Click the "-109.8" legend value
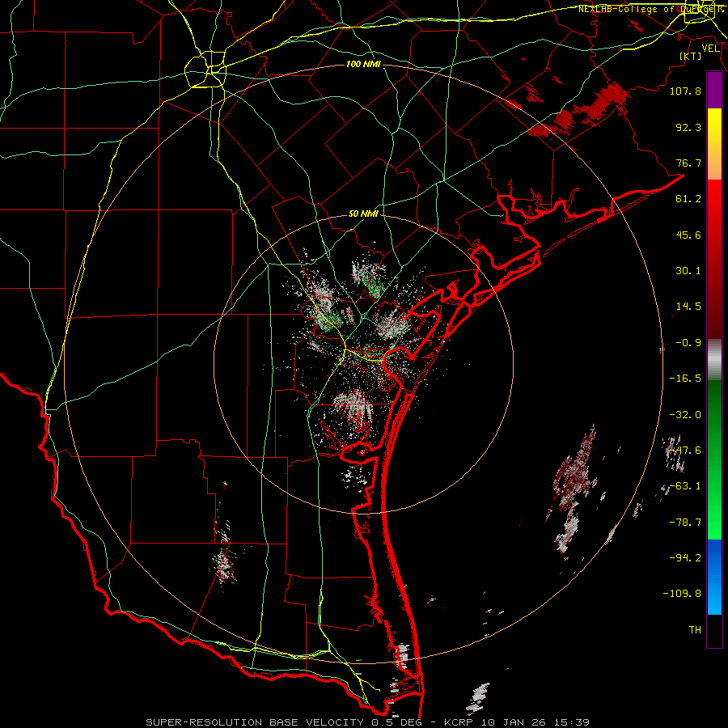The width and height of the screenshot is (728, 728). 682,594
